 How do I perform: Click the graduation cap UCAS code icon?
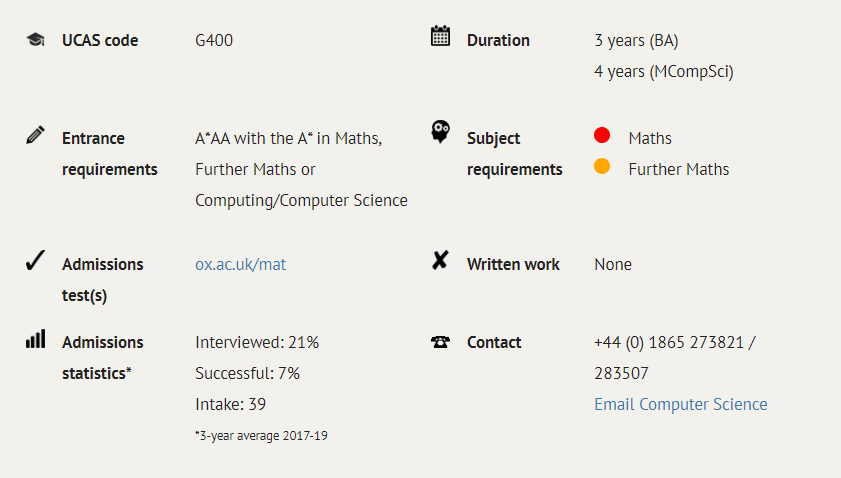(35, 40)
